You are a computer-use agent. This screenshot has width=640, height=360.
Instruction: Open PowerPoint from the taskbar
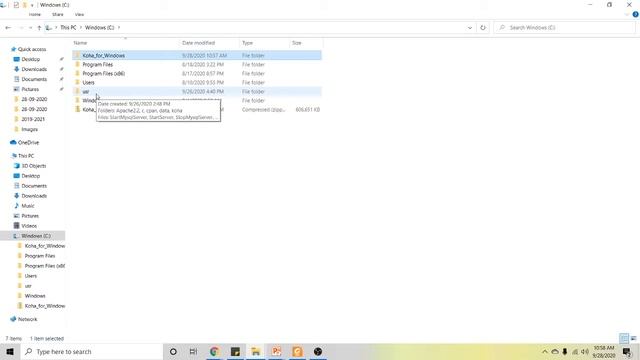pos(276,351)
